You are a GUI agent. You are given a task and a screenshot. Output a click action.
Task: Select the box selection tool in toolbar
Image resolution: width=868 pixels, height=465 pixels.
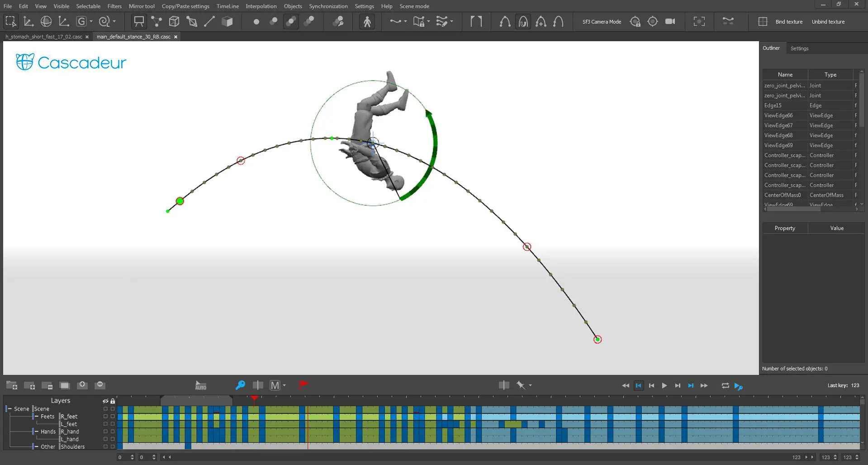[x=10, y=21]
